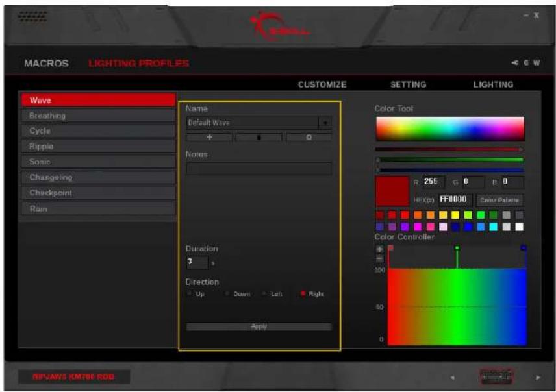Viewport: 556px width, 392px height.
Task: Select the Right direction option
Action: [303, 294]
